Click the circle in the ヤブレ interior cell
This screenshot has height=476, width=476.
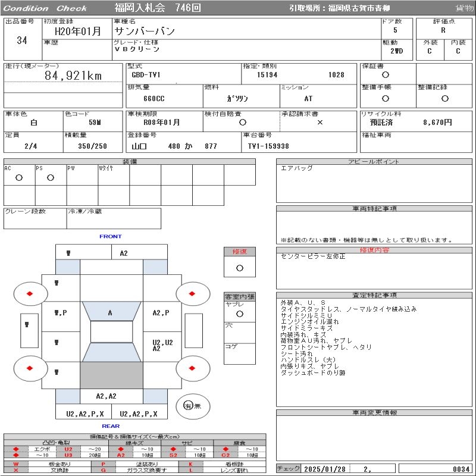(x=240, y=314)
